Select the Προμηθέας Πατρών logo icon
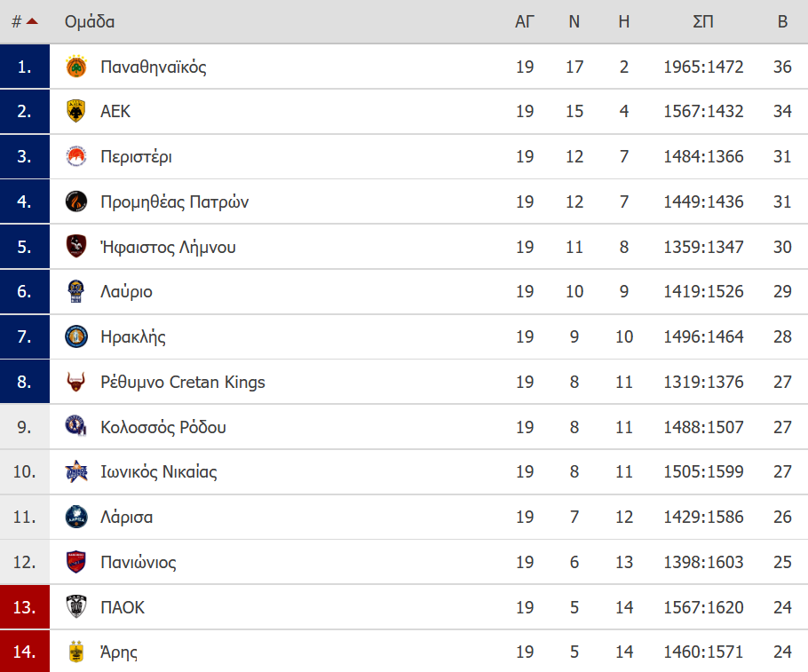This screenshot has height=672, width=808. 76,202
